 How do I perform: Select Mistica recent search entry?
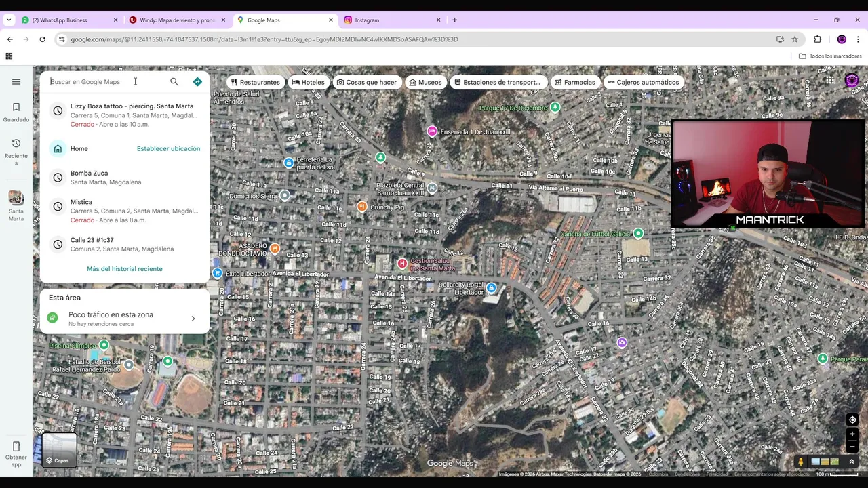[125, 211]
